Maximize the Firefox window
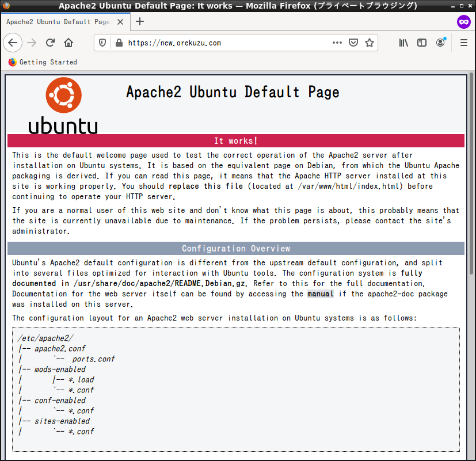Viewport: 476px width, 461px height. click(462, 6)
